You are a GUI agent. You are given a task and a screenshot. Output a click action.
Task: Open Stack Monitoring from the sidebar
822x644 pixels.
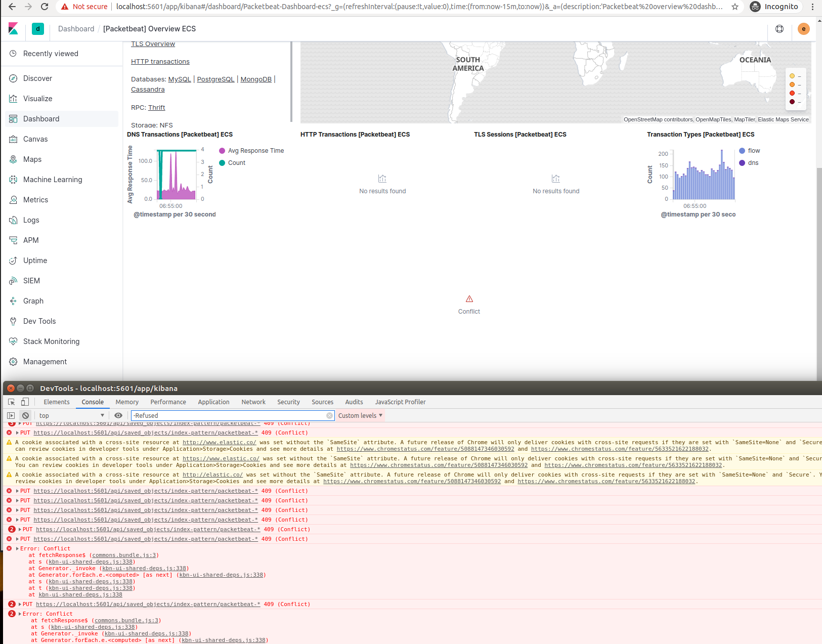point(51,341)
